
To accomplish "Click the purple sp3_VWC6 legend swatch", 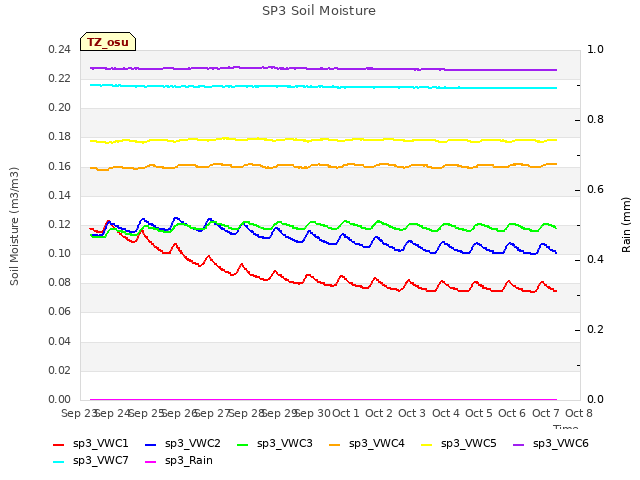I will point(519,445).
